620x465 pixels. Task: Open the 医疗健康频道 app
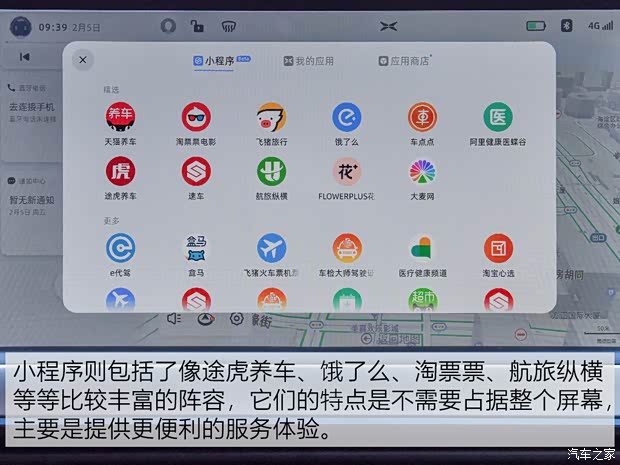pos(422,248)
